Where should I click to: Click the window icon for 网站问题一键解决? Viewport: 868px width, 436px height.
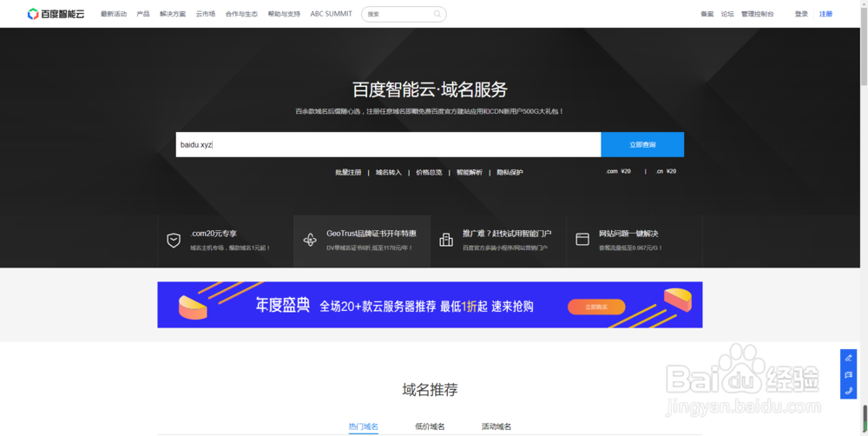(x=582, y=240)
